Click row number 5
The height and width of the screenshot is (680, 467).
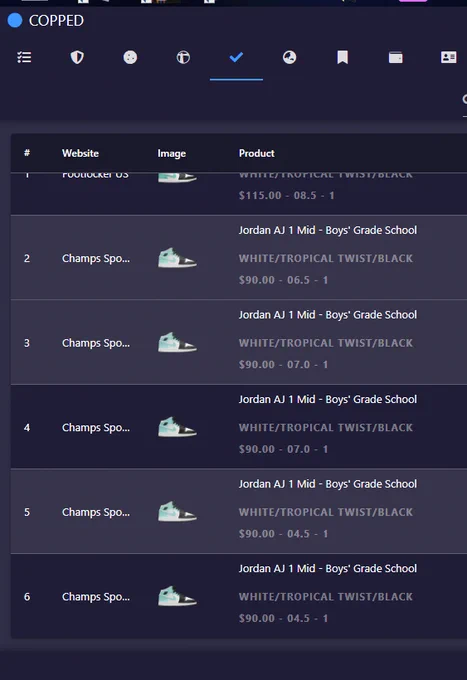click(27, 512)
